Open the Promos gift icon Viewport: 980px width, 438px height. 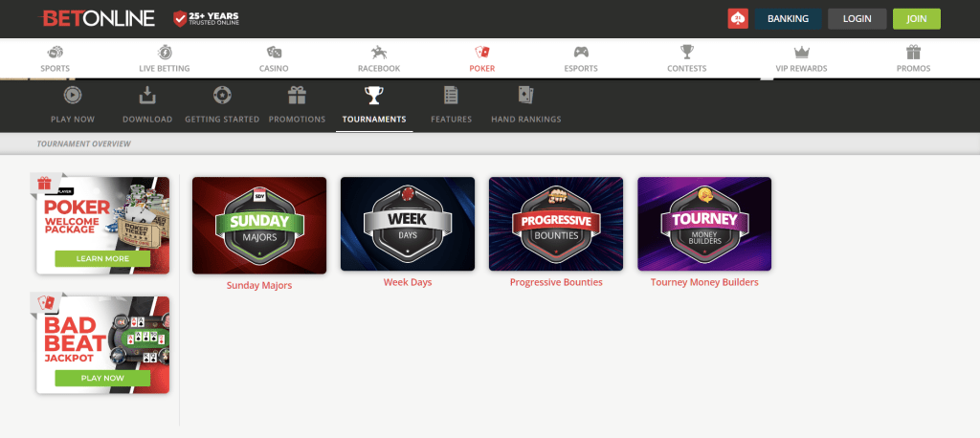[x=914, y=52]
